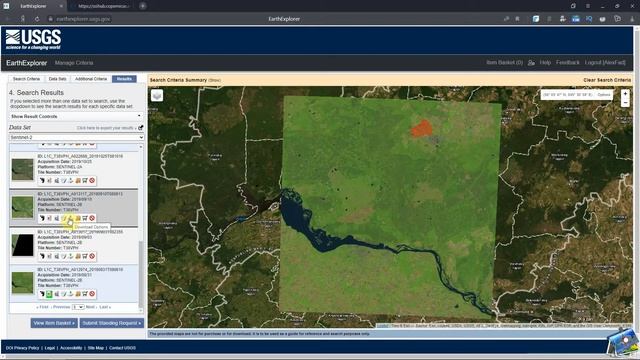The height and width of the screenshot is (360, 640).
Task: Select the Results tab
Action: click(x=124, y=79)
